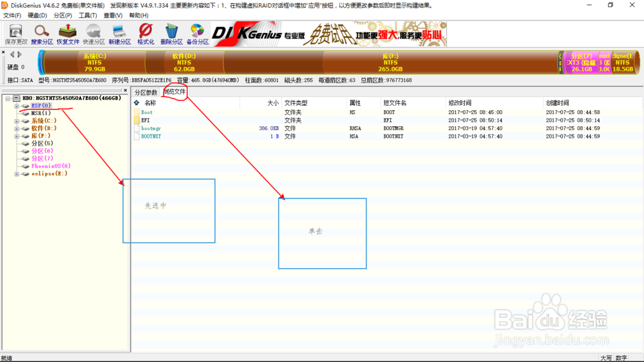Open the 硬盘(D) menu
The image size is (644, 362).
37,15
